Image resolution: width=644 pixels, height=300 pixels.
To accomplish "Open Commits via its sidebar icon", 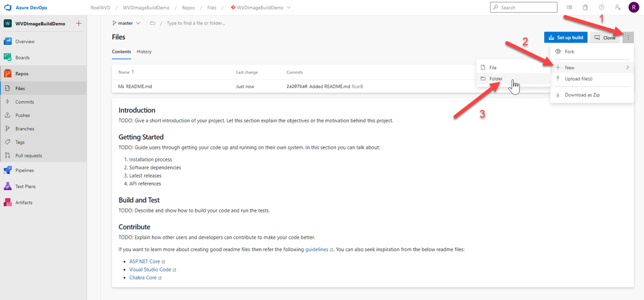I will pos(7,102).
